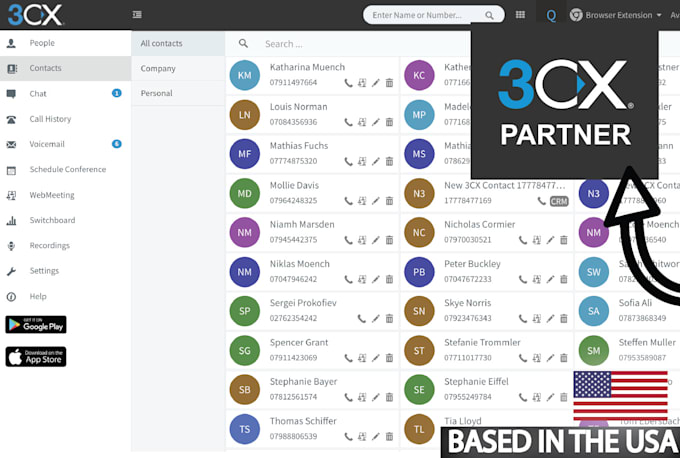The image size is (680, 458).
Task: Click the 3CX logo in the header
Action: point(35,15)
